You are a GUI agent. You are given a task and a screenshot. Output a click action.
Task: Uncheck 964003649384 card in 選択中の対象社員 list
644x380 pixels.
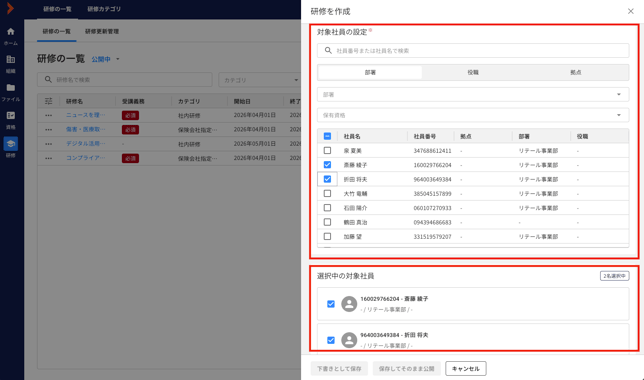(331, 340)
